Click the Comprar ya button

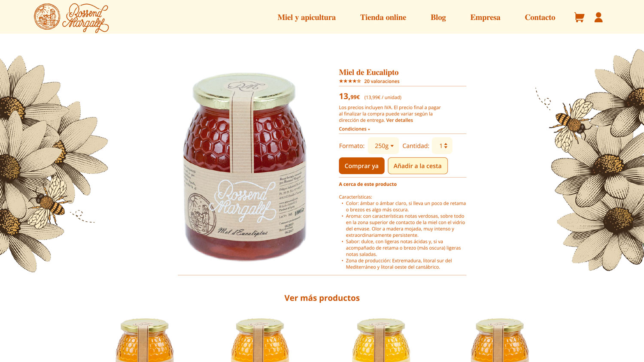click(x=361, y=166)
